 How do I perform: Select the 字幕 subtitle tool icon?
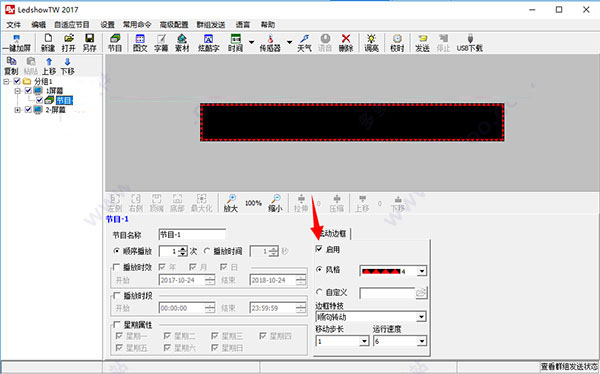161,43
